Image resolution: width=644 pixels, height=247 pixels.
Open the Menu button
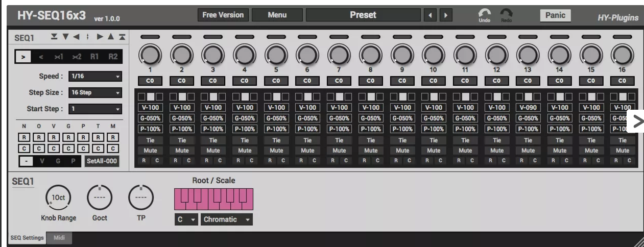tap(277, 15)
